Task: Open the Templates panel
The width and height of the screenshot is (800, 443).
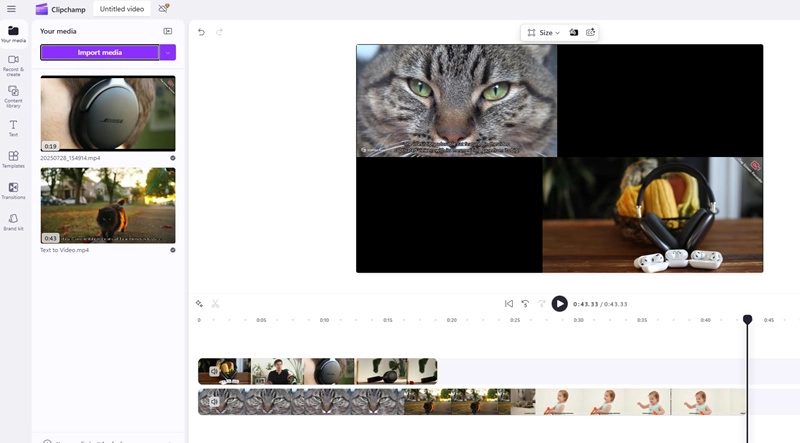Action: click(x=13, y=159)
